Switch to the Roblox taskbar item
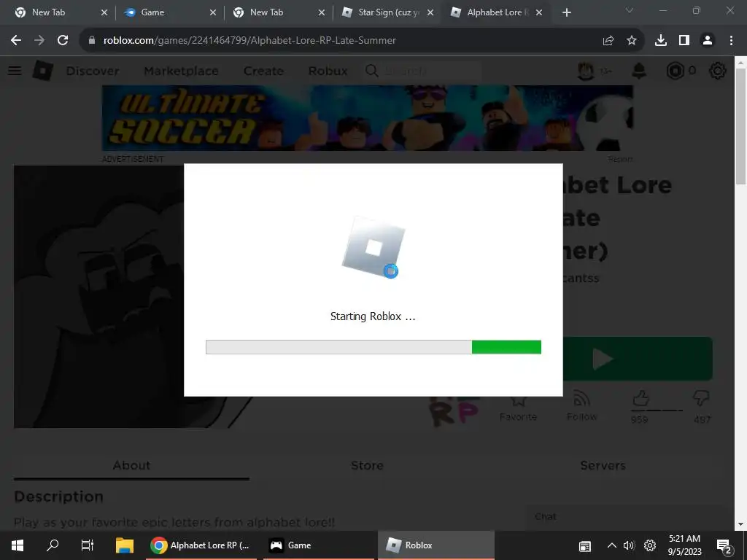This screenshot has width=747, height=560. (436, 545)
